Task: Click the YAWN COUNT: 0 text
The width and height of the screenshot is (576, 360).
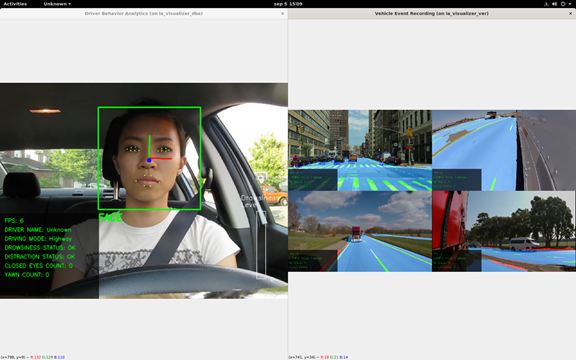Action: (27, 274)
